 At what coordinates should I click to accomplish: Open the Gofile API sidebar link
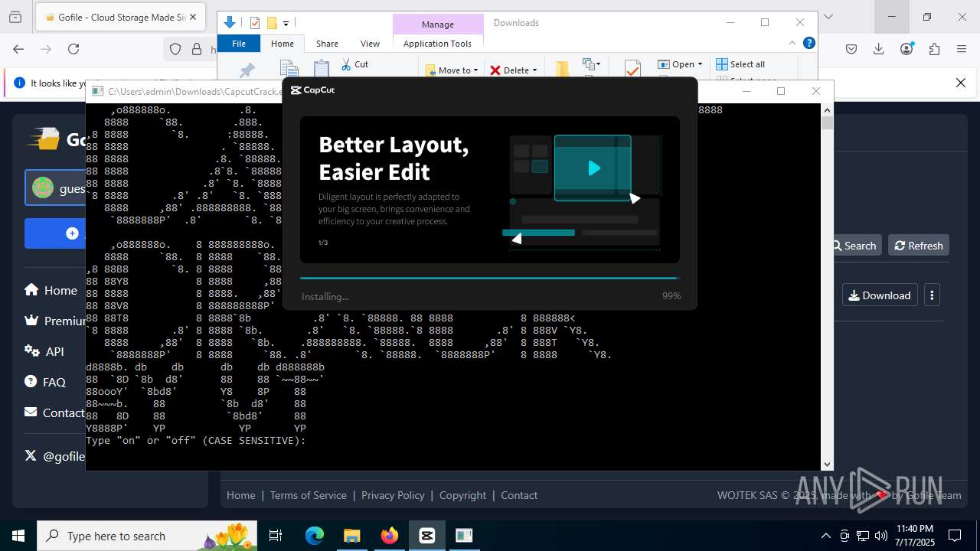44,351
